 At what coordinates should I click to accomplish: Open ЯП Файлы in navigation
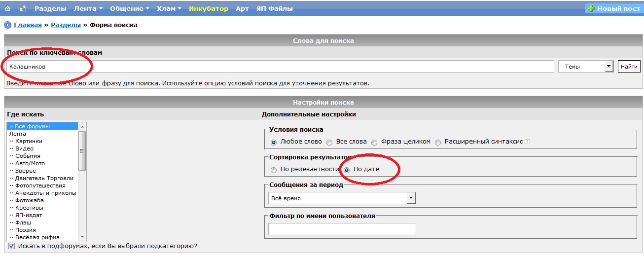[x=274, y=8]
